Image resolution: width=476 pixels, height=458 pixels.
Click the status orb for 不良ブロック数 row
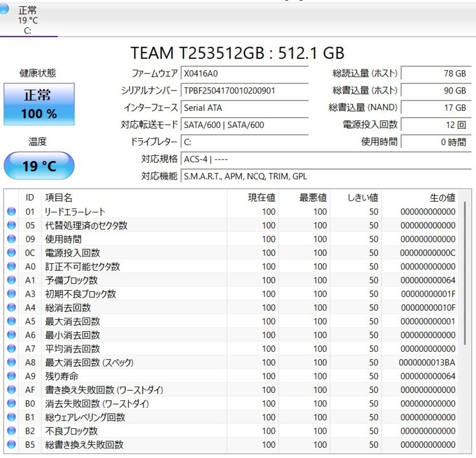12,431
